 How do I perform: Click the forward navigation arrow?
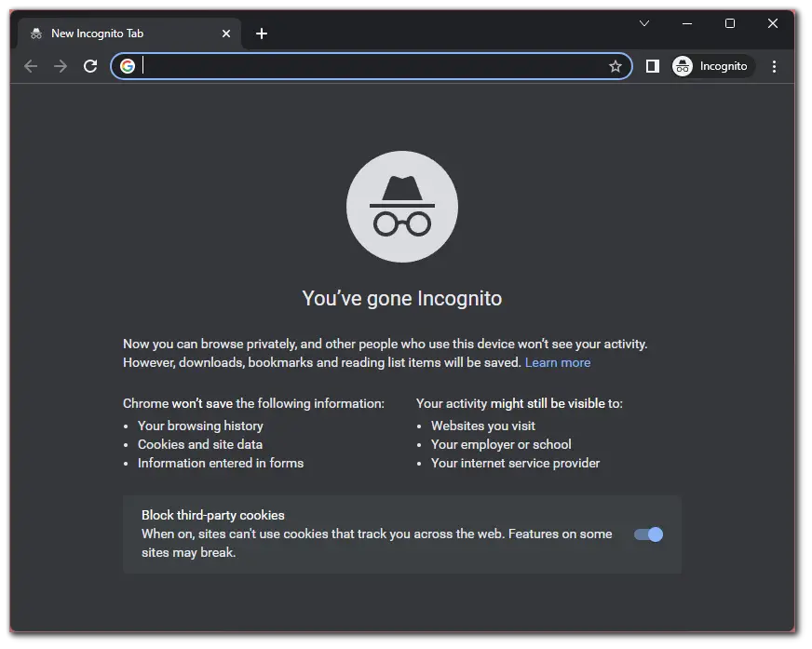tap(61, 66)
